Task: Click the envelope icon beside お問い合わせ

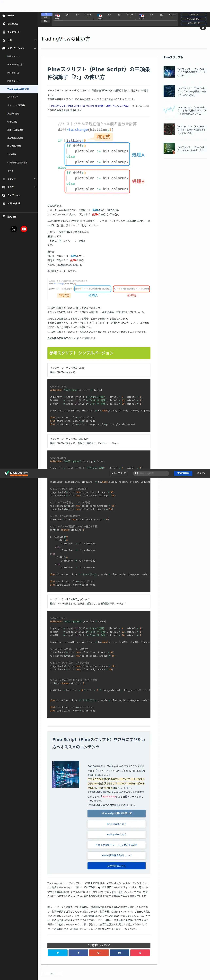Action: (x=4, y=203)
